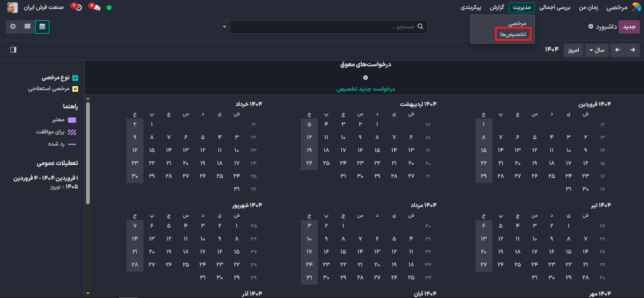
Task: Open the سال period dropdown
Action: (x=597, y=50)
